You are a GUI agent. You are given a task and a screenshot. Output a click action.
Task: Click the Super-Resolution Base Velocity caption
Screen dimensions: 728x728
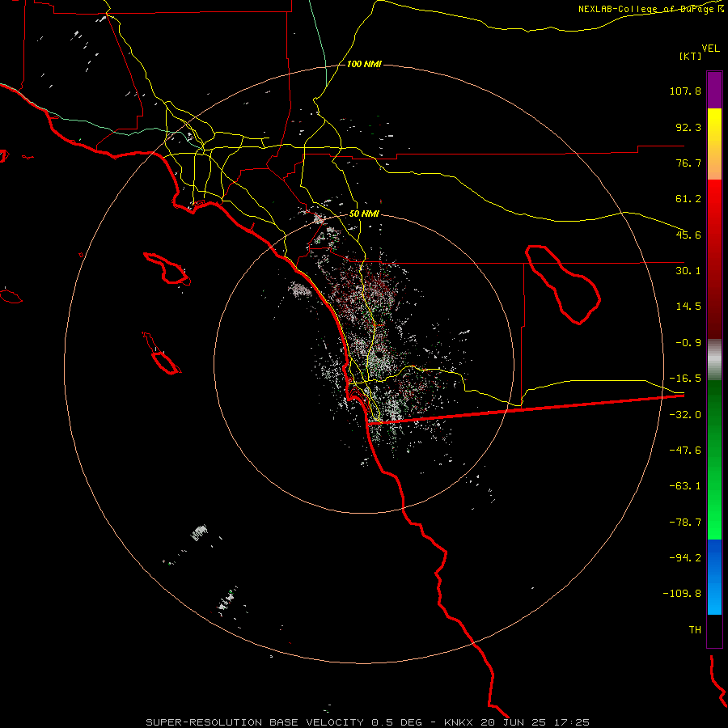(368, 722)
